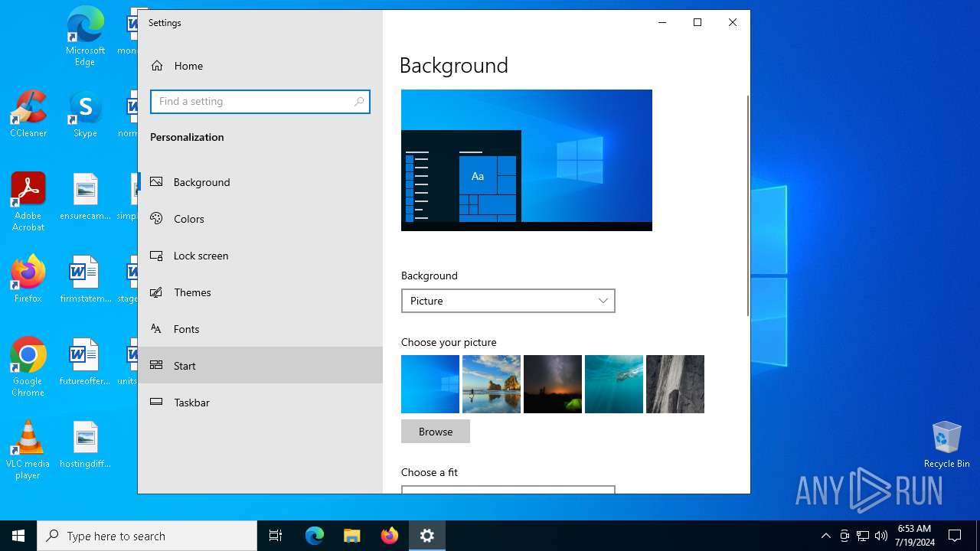
Task: Open Firefox from taskbar
Action: tap(390, 536)
